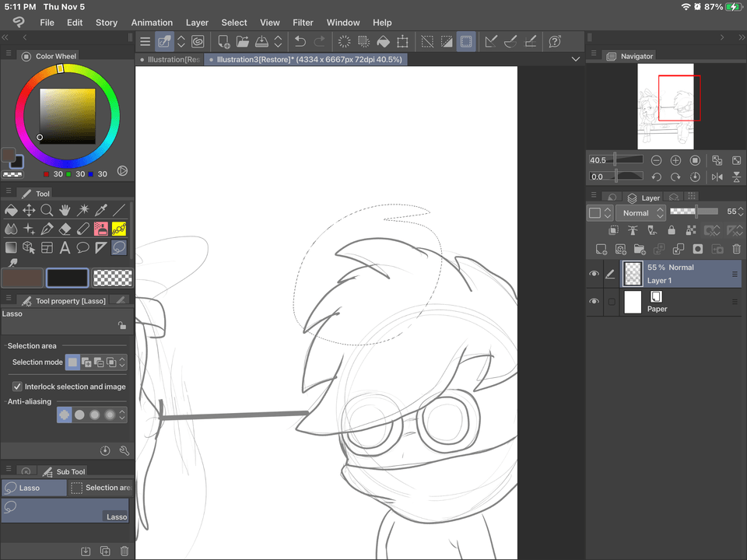
Task: Create new layer folder
Action: coord(640,249)
